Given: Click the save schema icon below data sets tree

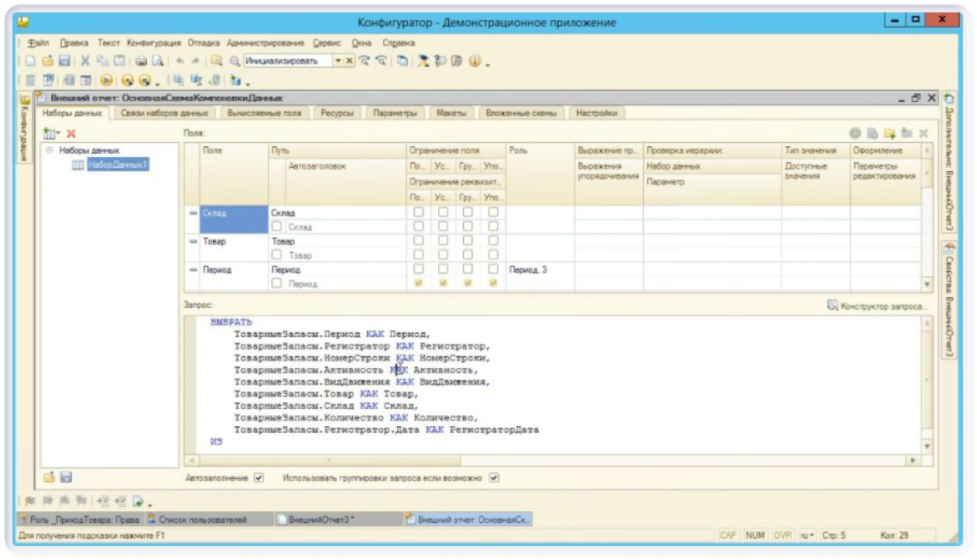Looking at the screenshot, I should pos(66,477).
